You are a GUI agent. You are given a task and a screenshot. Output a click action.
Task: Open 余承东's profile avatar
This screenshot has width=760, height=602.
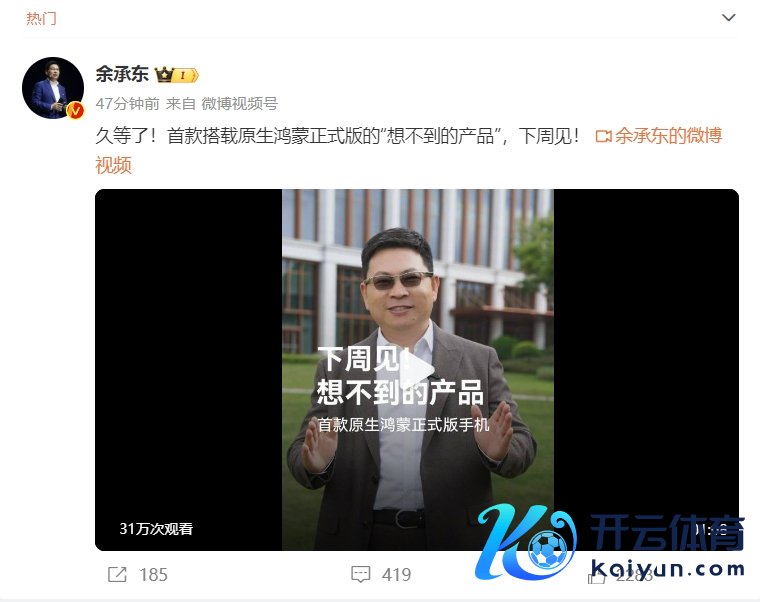(53, 88)
